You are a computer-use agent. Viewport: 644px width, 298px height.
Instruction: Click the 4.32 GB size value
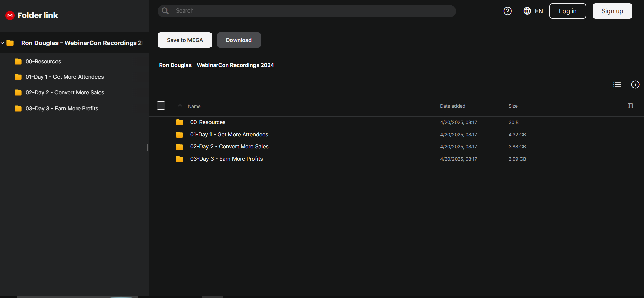click(517, 135)
